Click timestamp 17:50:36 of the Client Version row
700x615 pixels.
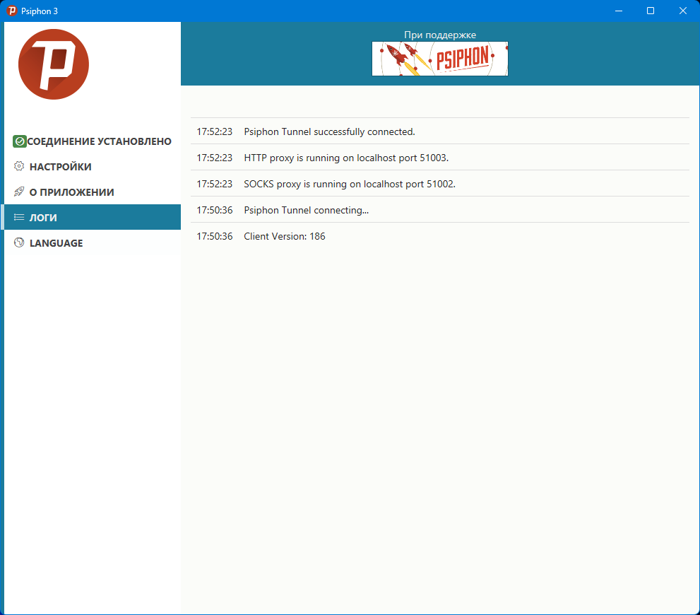click(x=214, y=236)
